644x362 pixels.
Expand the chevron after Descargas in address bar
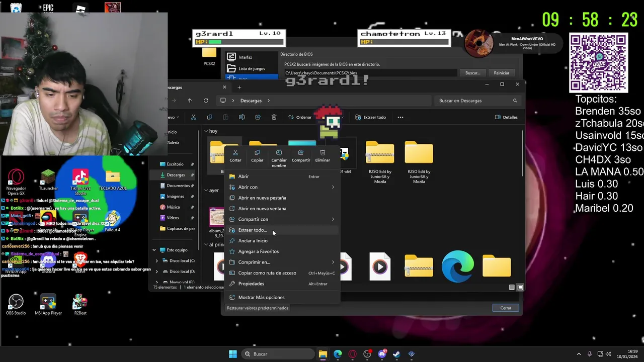click(269, 101)
